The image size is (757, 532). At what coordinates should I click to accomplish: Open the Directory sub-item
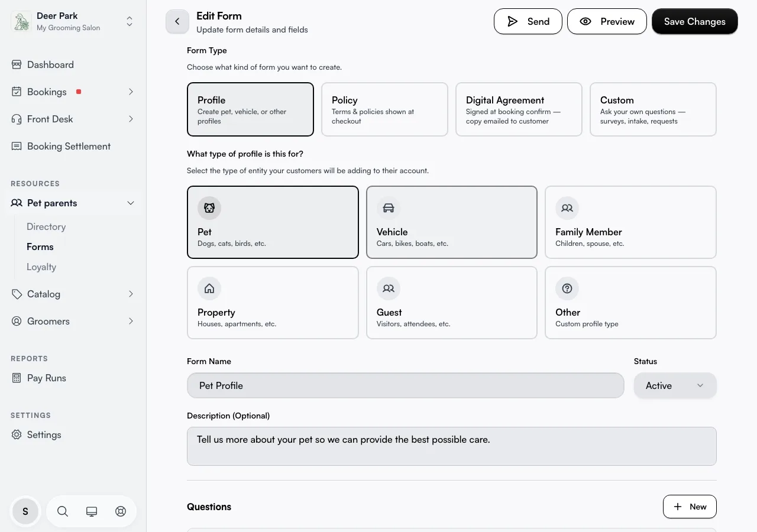coord(46,226)
